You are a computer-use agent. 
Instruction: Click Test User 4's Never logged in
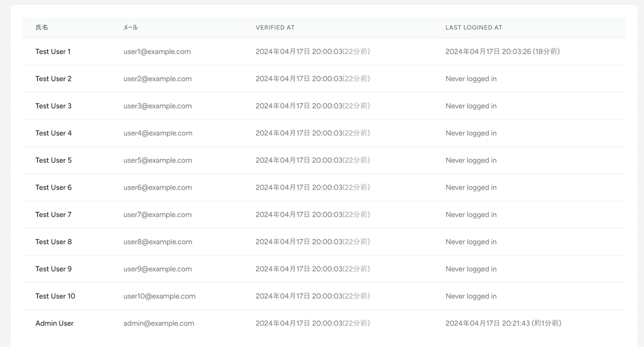click(x=471, y=133)
